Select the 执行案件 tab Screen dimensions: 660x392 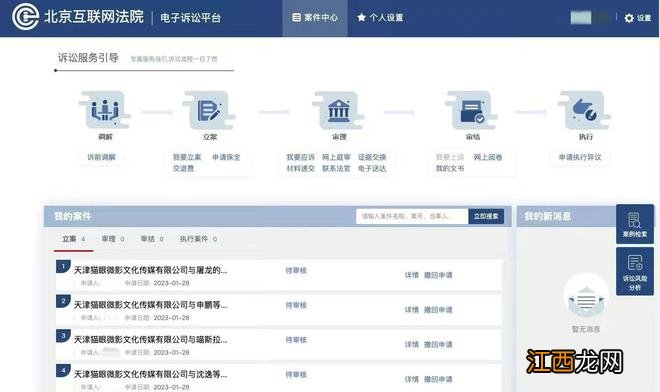pyautogui.click(x=198, y=239)
